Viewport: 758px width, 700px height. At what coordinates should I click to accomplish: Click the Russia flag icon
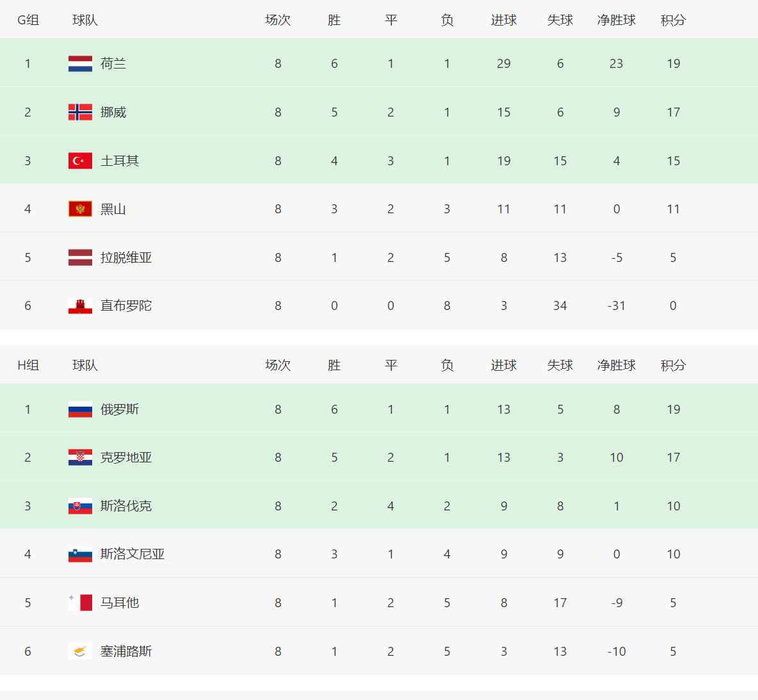[x=80, y=409]
